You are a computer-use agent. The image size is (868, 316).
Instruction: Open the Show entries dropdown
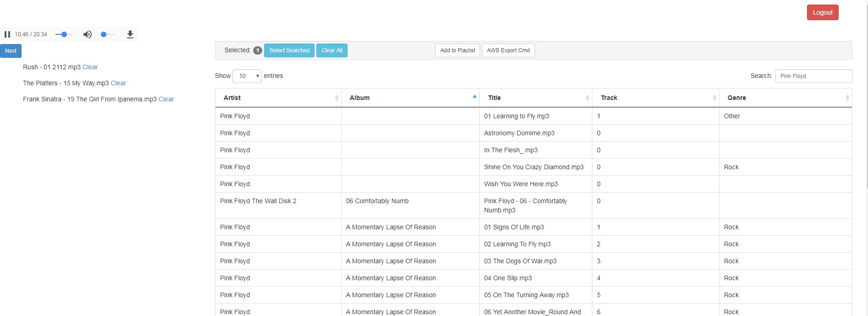pos(247,76)
